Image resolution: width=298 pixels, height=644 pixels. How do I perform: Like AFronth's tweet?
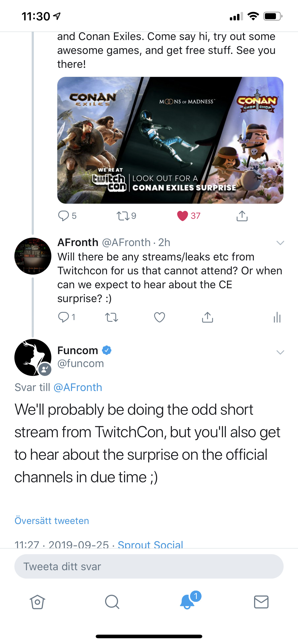point(160,317)
